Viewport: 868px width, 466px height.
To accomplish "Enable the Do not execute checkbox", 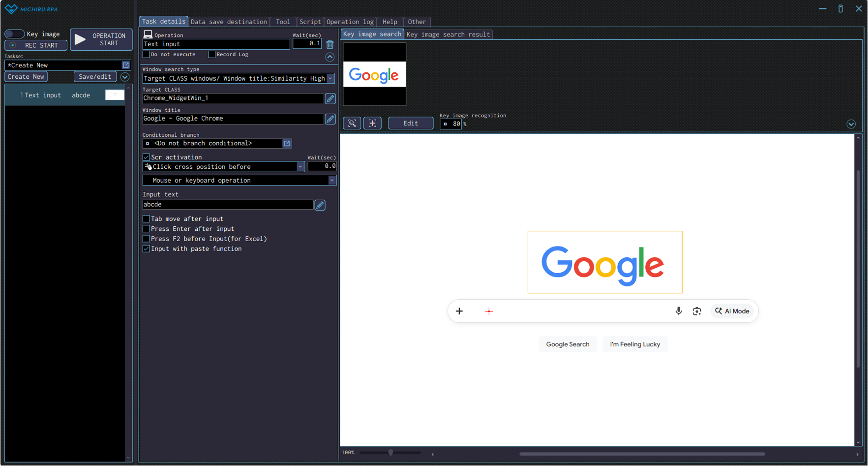I will 147,55.
